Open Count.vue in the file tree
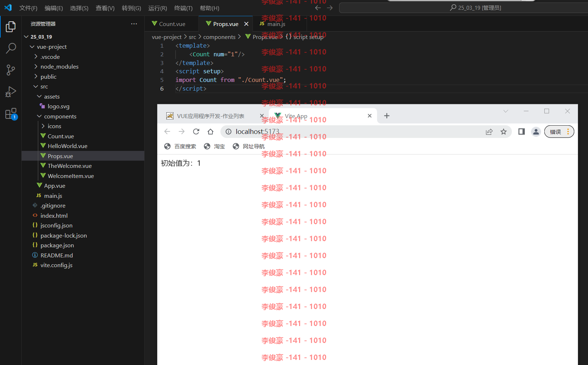The height and width of the screenshot is (365, 588). point(83,136)
